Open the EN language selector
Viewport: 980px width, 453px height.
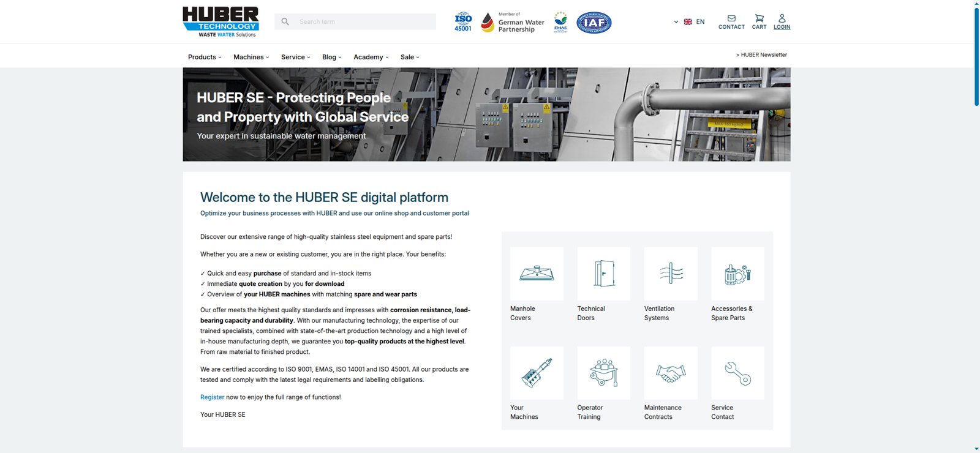(x=690, y=21)
